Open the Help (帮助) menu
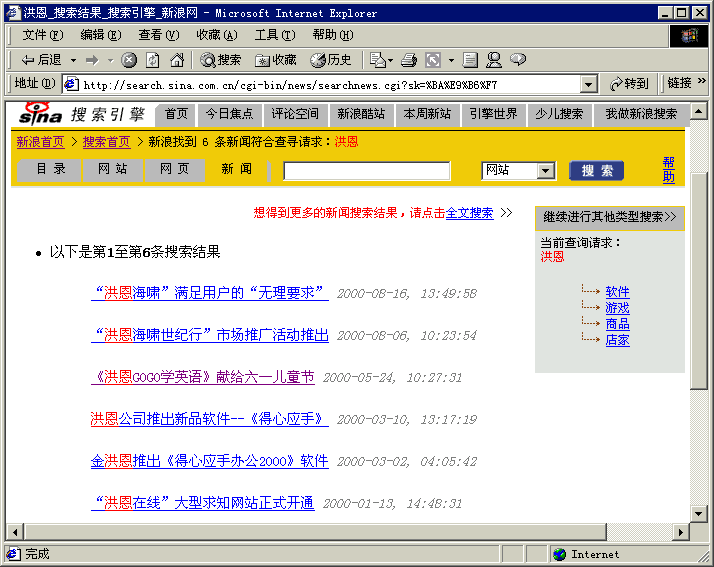 332,35
